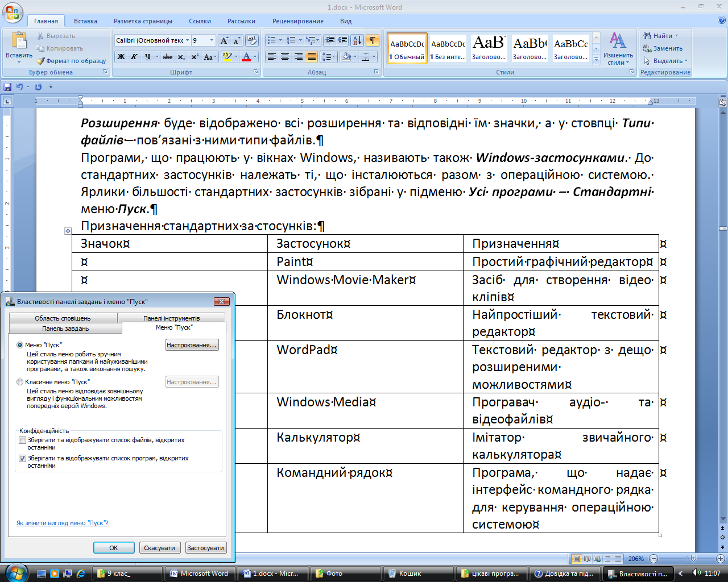Check Зберігати список файлів checkbox
Viewport: 728px width, 582px height.
23,440
